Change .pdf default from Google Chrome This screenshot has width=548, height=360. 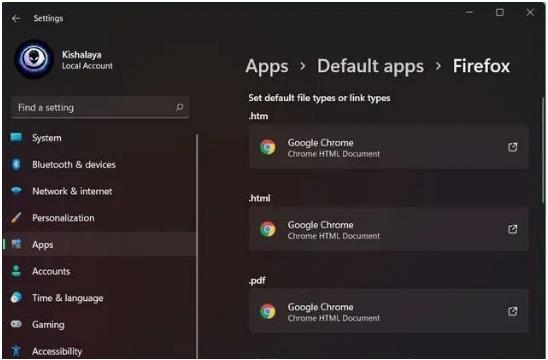[389, 311]
